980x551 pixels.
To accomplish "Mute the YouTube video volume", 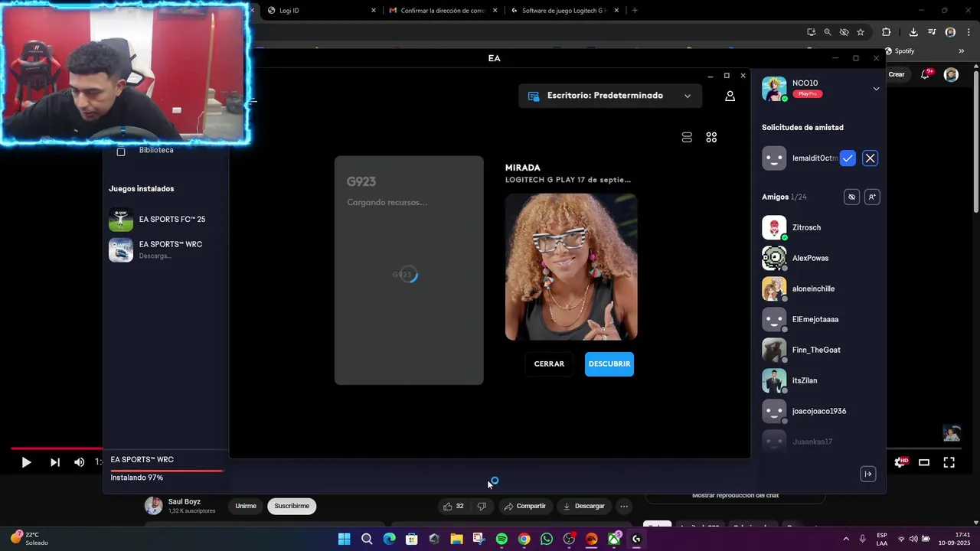I will tap(79, 462).
